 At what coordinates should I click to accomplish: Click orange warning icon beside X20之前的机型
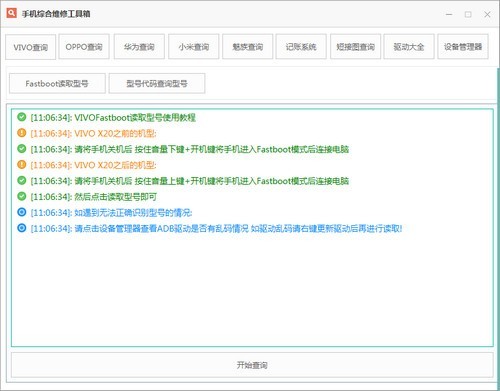point(22,133)
